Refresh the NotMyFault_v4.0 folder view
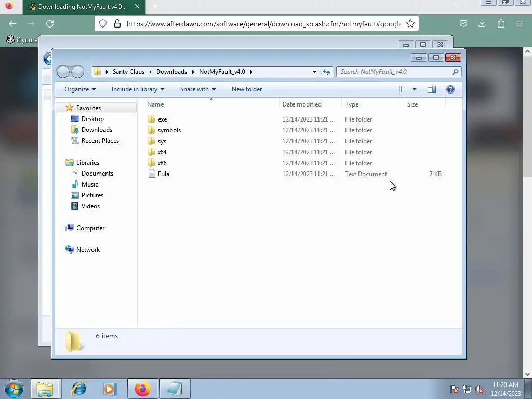This screenshot has width=532, height=399. 326,72
